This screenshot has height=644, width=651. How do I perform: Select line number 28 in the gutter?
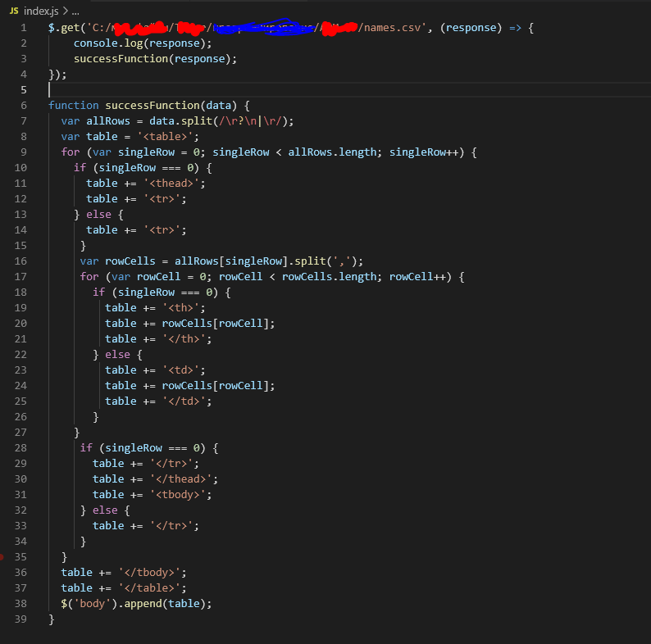20,447
